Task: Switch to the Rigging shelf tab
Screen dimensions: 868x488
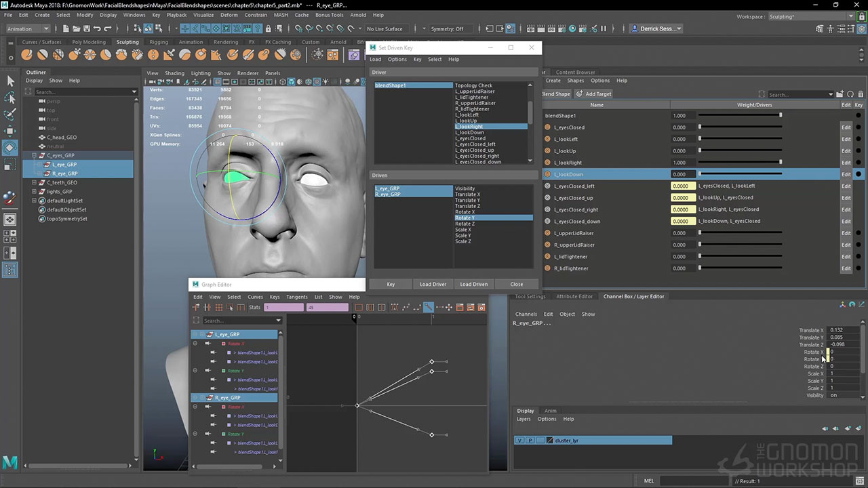Action: (x=159, y=42)
